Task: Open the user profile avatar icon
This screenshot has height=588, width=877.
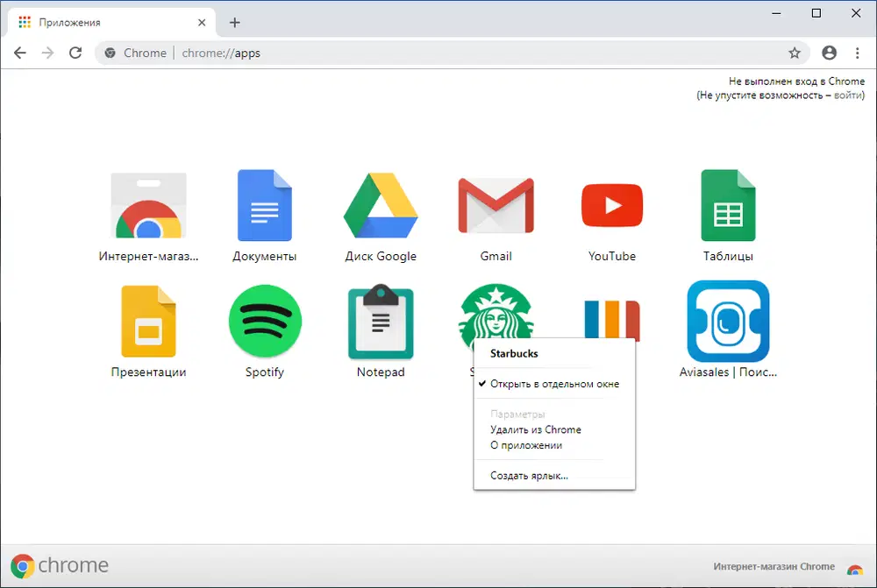Action: [830, 53]
